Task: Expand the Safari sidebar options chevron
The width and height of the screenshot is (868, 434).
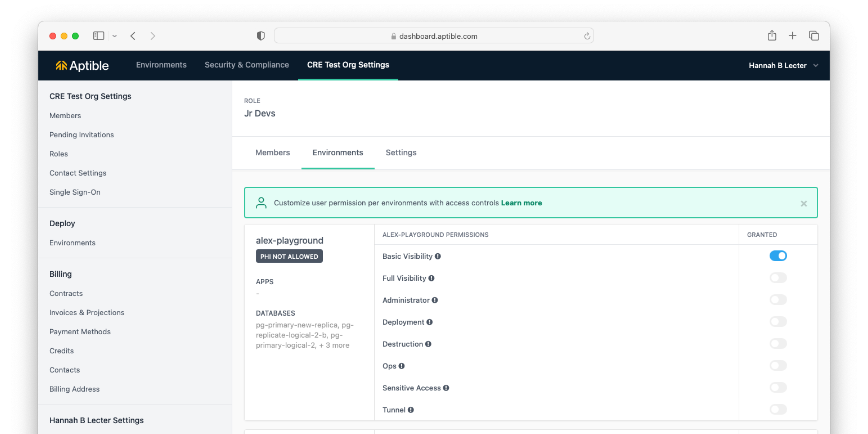Action: click(x=115, y=36)
